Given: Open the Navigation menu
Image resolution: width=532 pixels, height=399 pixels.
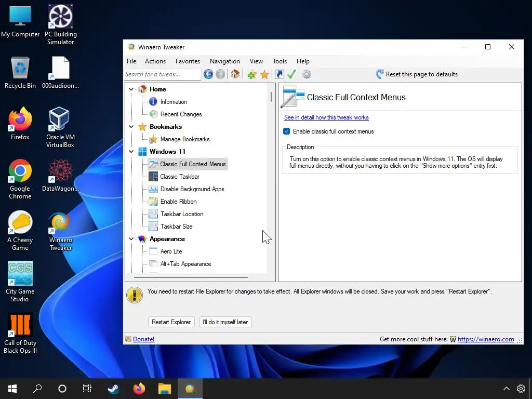Looking at the screenshot, I should click(224, 61).
